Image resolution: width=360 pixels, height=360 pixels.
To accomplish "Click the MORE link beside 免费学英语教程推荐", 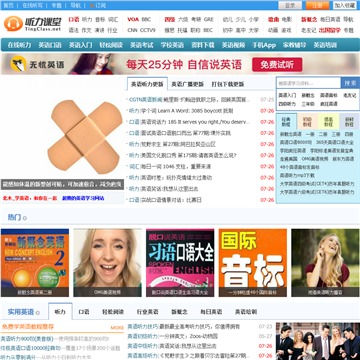I will 117,328.
